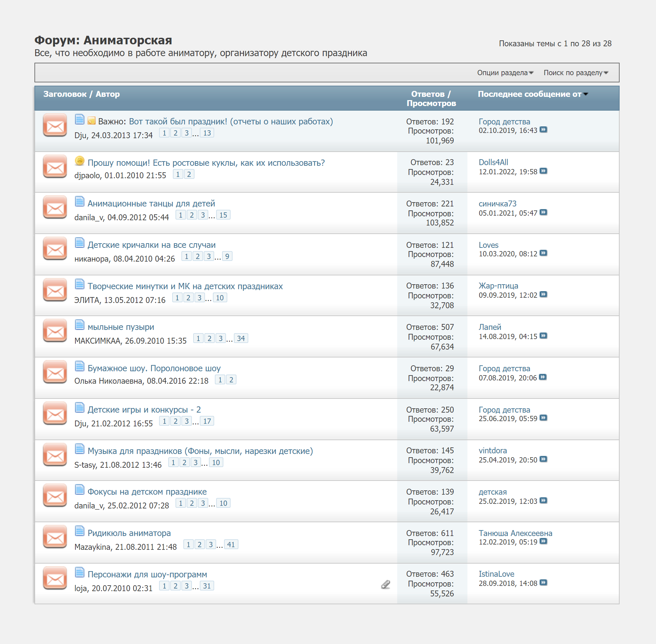Sort by Просмотров column header
Image resolution: width=656 pixels, height=644 pixels.
click(431, 103)
